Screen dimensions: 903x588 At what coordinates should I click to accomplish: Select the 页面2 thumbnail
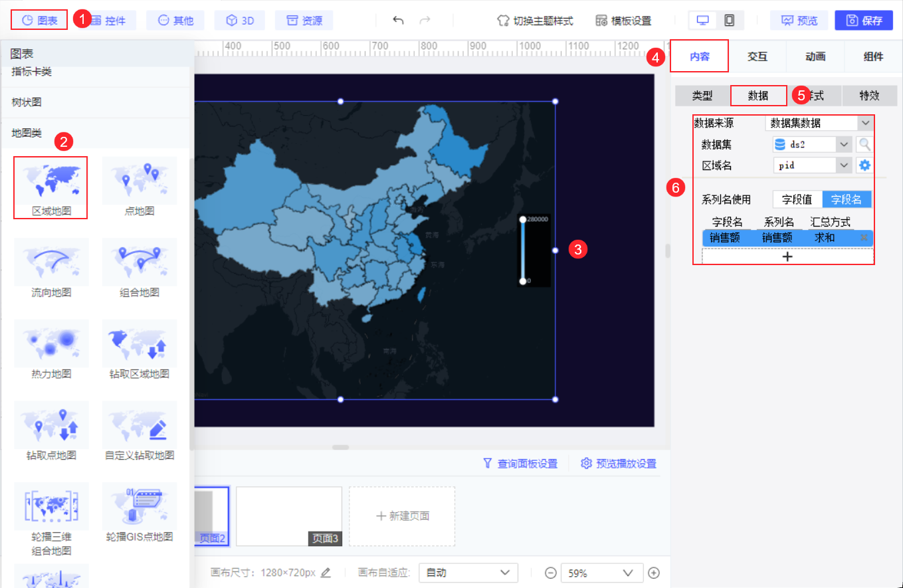[x=212, y=516]
